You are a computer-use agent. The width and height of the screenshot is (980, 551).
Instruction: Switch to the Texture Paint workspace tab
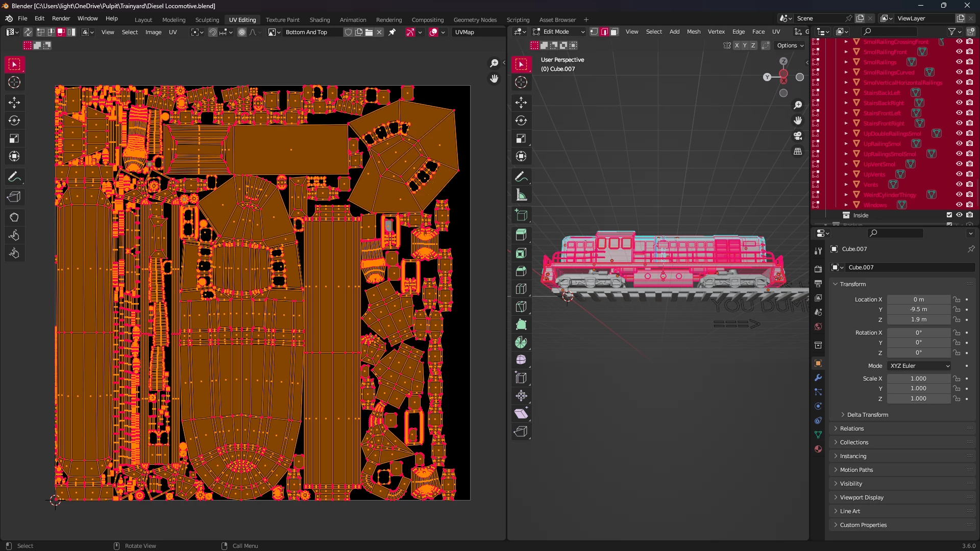tap(282, 20)
